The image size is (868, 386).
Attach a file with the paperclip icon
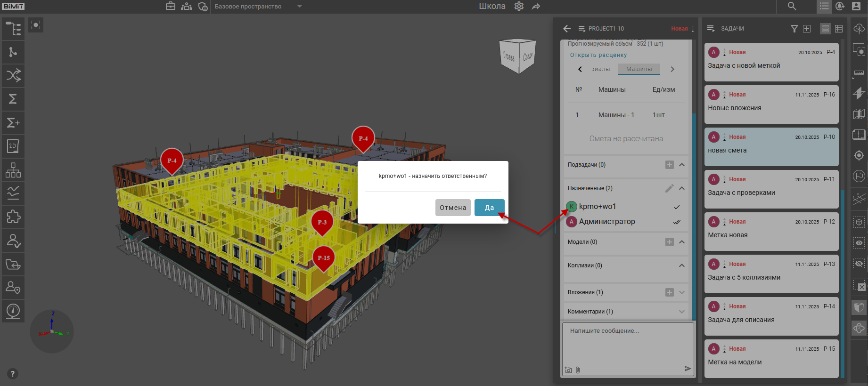[x=578, y=370]
